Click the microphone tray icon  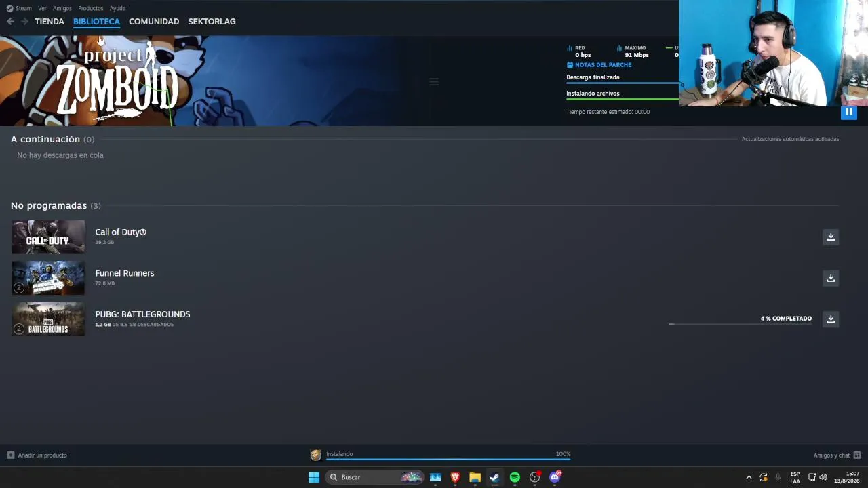point(778,477)
